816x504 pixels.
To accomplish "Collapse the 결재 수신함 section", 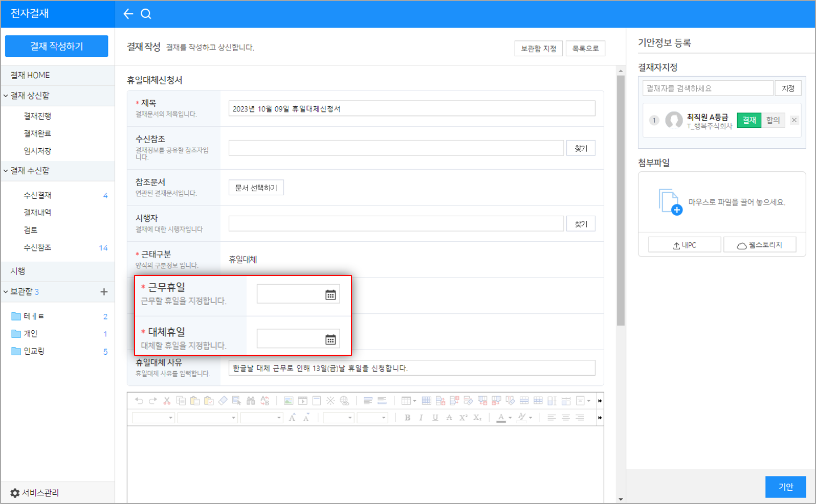I will 6,171.
